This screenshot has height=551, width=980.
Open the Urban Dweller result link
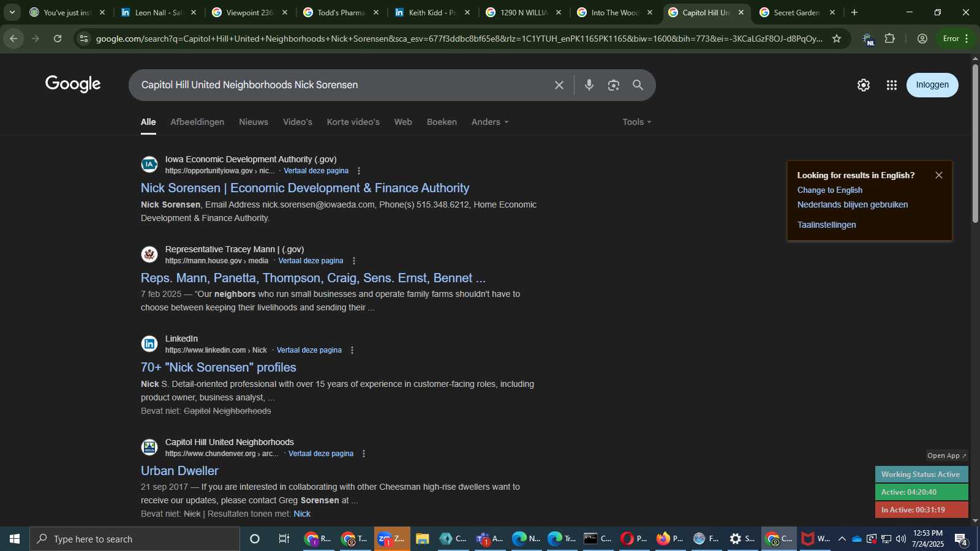(x=179, y=471)
